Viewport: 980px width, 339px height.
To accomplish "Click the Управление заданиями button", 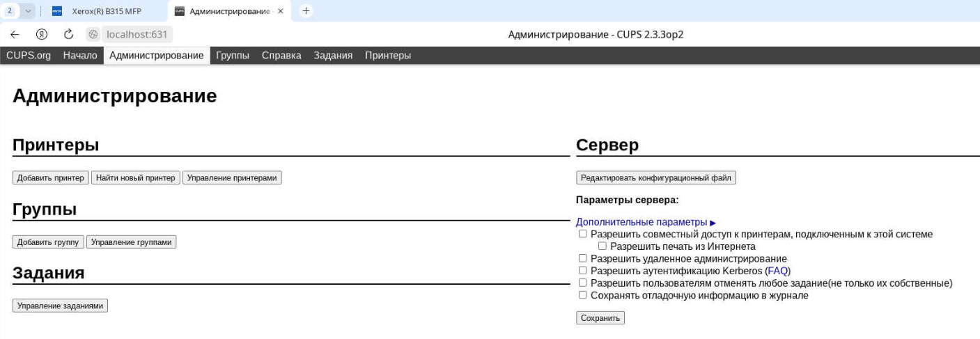I will [x=60, y=306].
